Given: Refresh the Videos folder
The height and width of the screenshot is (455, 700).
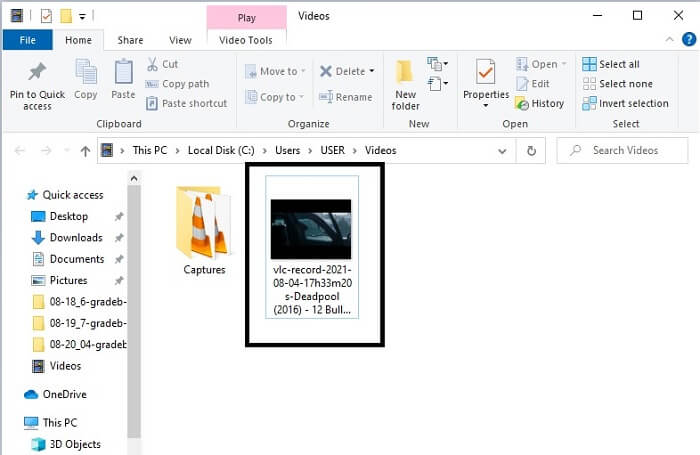Looking at the screenshot, I should pos(531,151).
